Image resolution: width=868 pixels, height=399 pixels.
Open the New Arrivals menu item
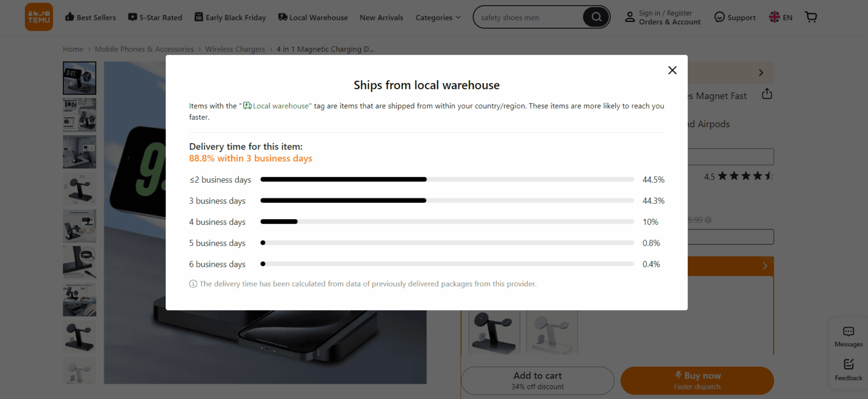coord(381,18)
